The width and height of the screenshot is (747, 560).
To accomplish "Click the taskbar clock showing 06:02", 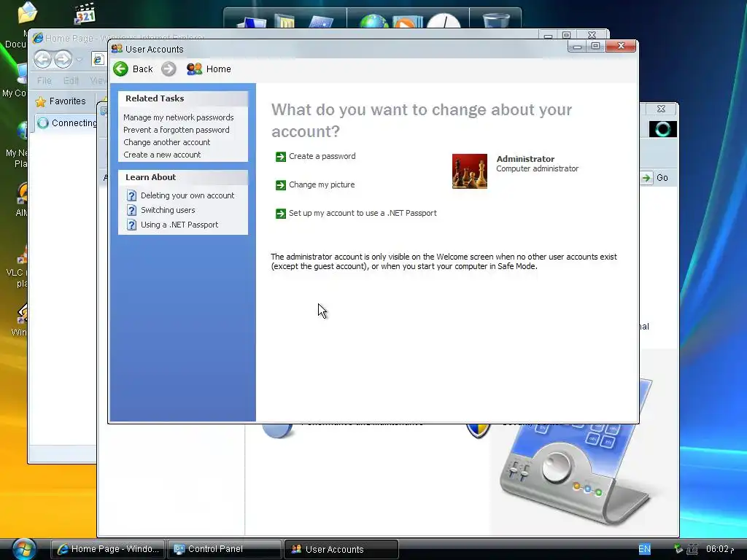I will pyautogui.click(x=719, y=549).
